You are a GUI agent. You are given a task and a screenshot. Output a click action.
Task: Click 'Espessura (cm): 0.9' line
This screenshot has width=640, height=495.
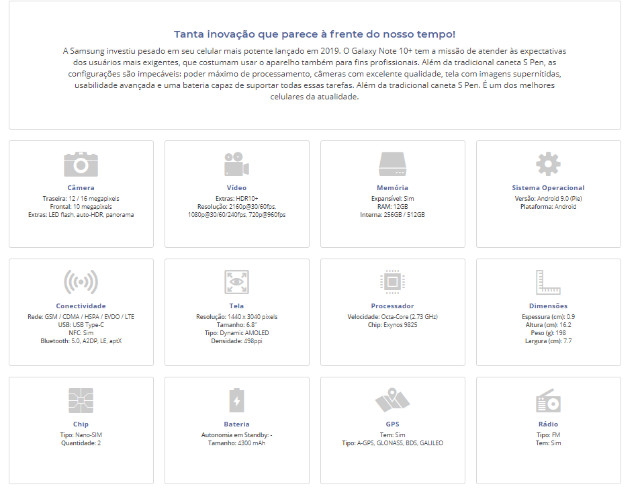click(548, 317)
